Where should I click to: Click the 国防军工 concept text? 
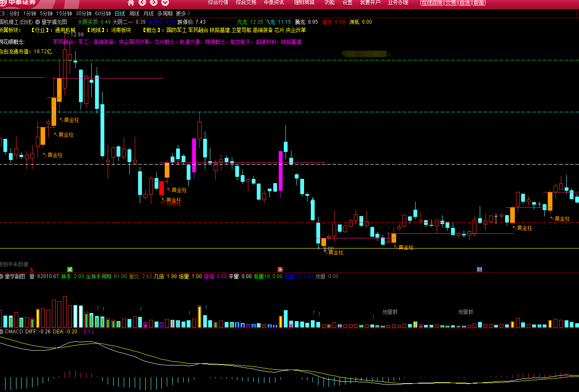coord(177,30)
